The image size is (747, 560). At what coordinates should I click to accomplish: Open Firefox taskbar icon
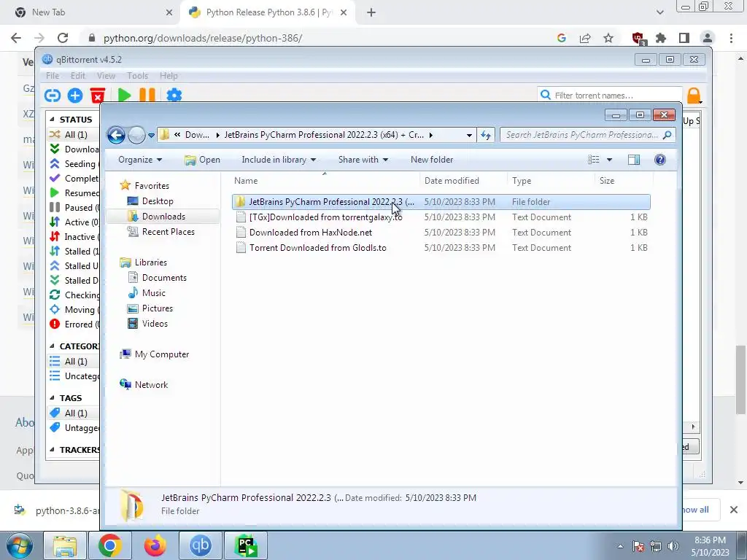point(155,545)
